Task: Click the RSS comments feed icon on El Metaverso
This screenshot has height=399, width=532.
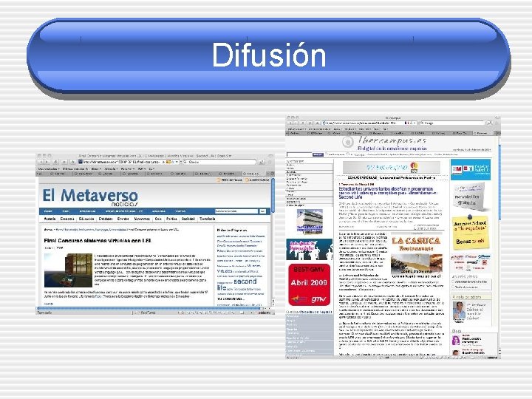Action: [247, 180]
